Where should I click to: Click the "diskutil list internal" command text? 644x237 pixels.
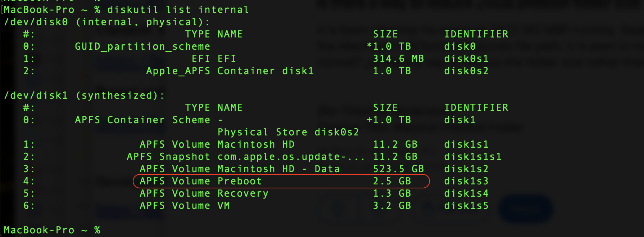click(x=178, y=10)
